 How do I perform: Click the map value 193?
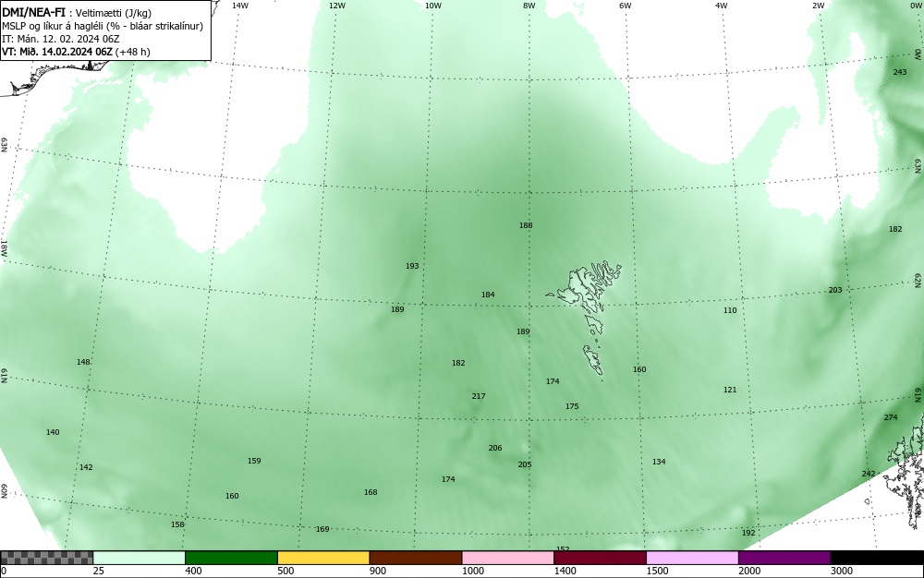click(412, 266)
